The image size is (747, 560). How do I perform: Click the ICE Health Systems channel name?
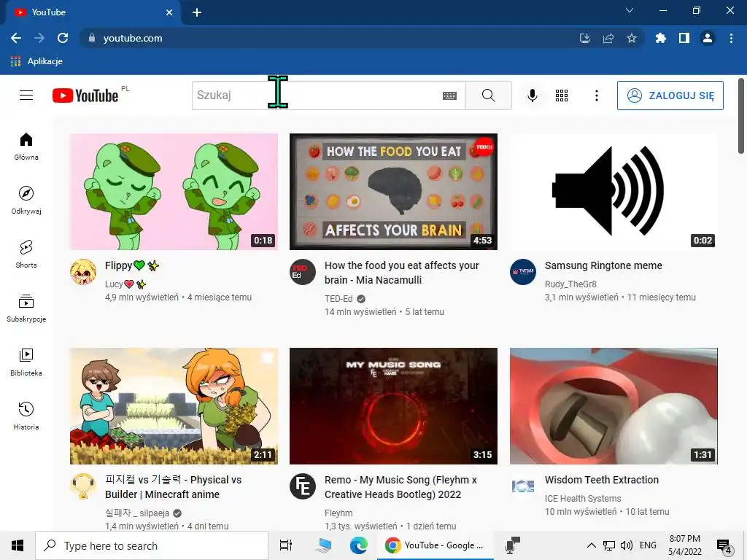[583, 498]
